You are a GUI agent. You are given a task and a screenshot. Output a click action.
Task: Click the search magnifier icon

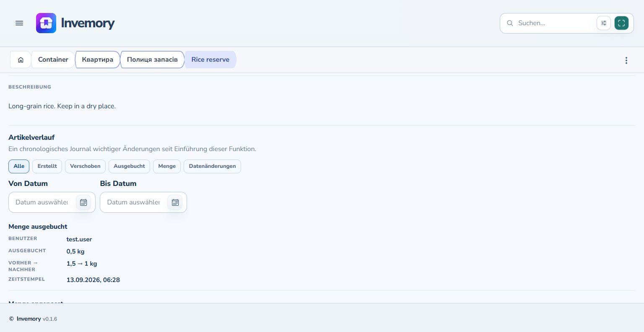point(510,23)
